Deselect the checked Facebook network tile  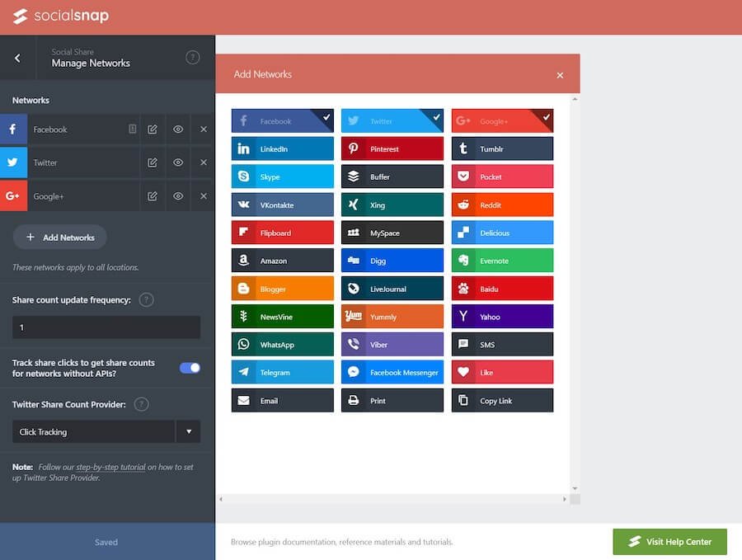click(x=283, y=120)
